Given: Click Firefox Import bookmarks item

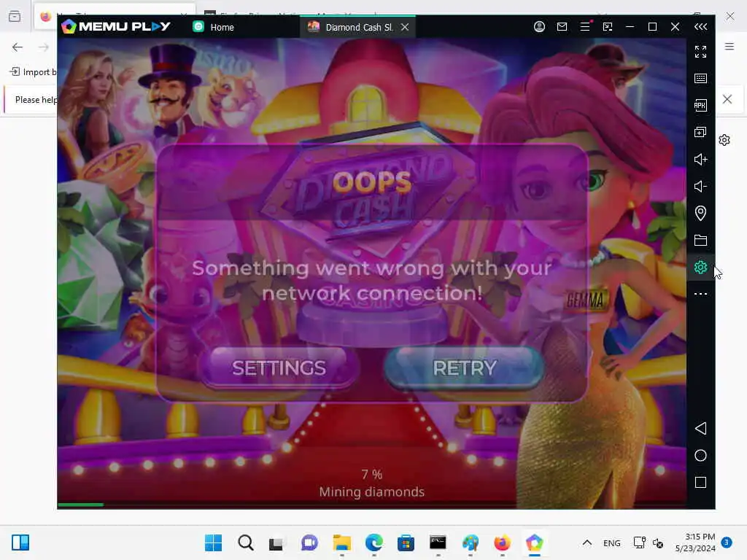Looking at the screenshot, I should coord(33,72).
